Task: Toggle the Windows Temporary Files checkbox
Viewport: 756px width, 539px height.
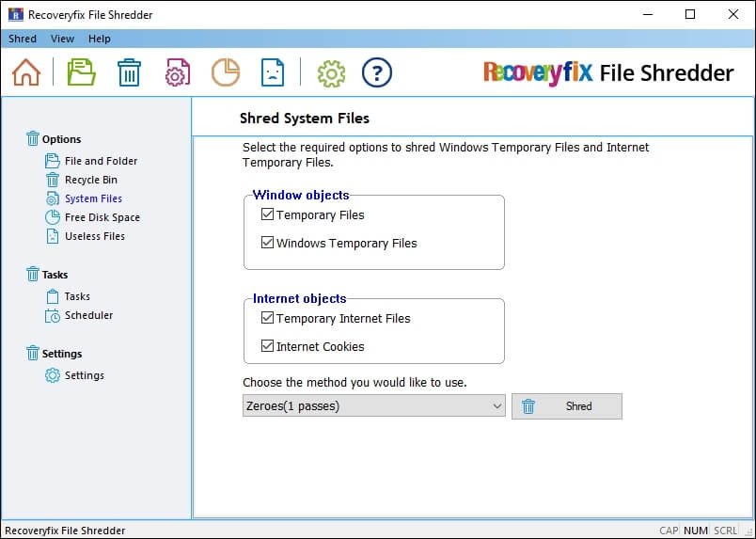Action: 267,244
